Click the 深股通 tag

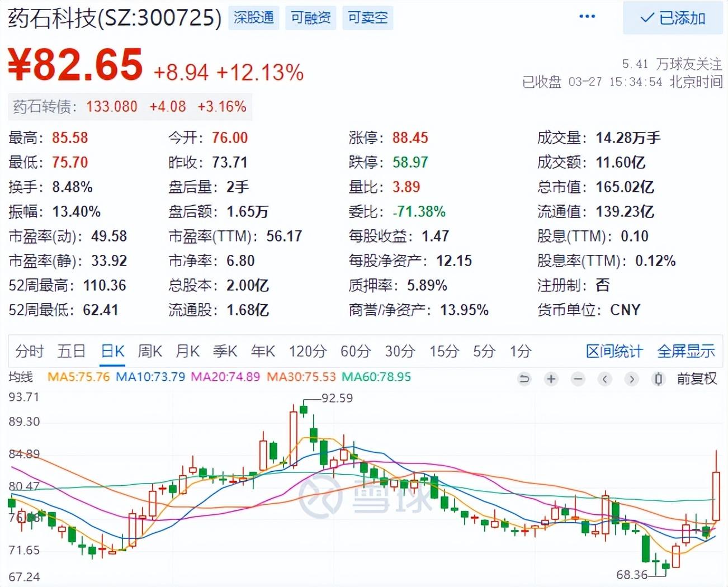[254, 18]
